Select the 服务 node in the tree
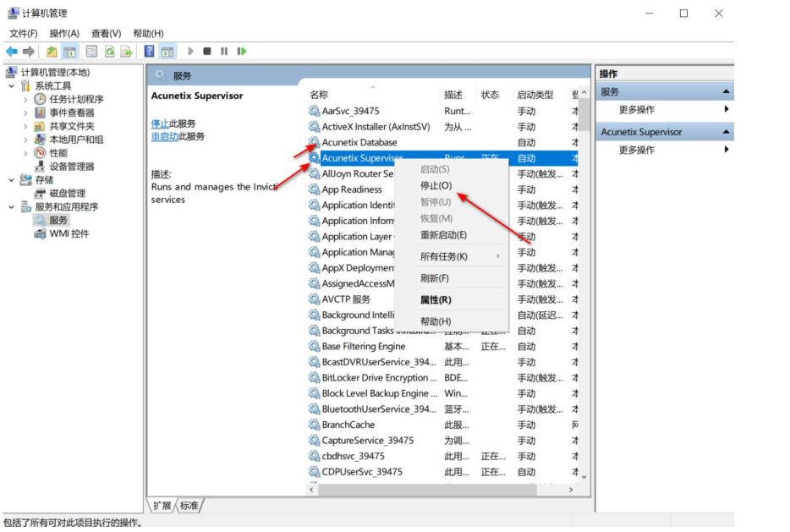The width and height of the screenshot is (790, 532). (x=58, y=220)
